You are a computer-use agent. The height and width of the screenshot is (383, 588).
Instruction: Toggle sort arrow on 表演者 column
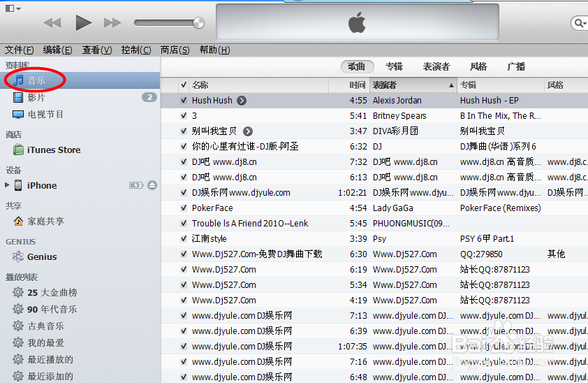point(451,85)
